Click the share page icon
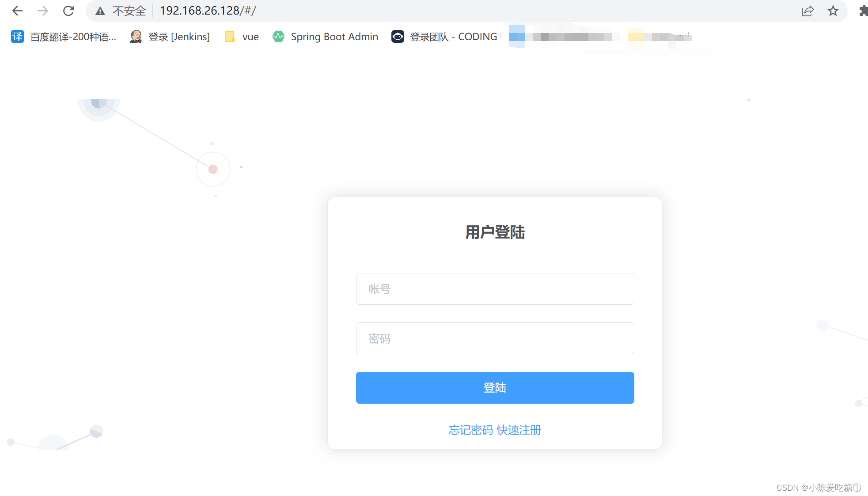 pyautogui.click(x=807, y=11)
